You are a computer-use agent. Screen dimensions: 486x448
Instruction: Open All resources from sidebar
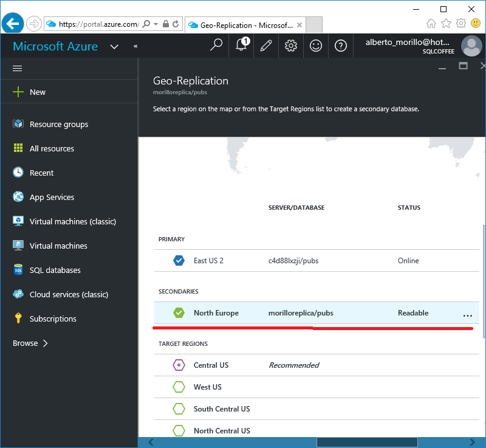coord(69,148)
